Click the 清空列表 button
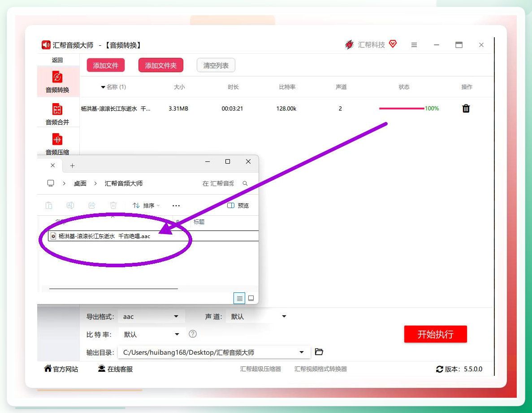The width and height of the screenshot is (532, 413). click(x=216, y=65)
